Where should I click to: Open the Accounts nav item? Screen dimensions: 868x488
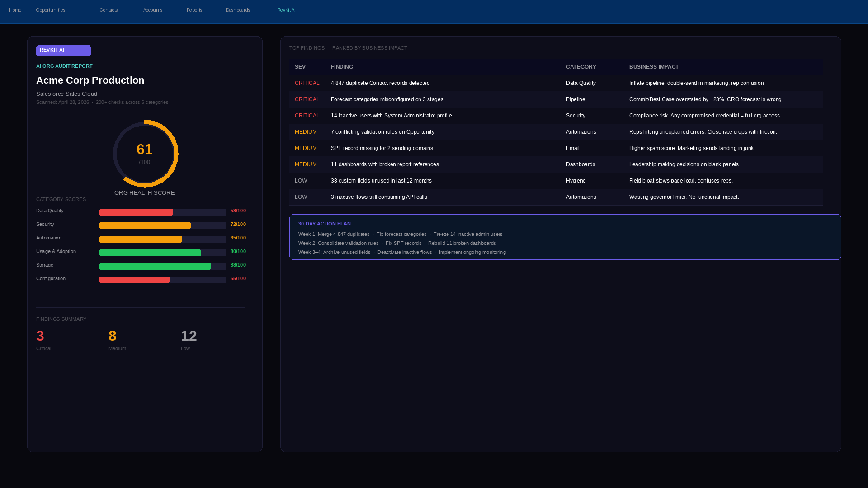click(x=153, y=10)
